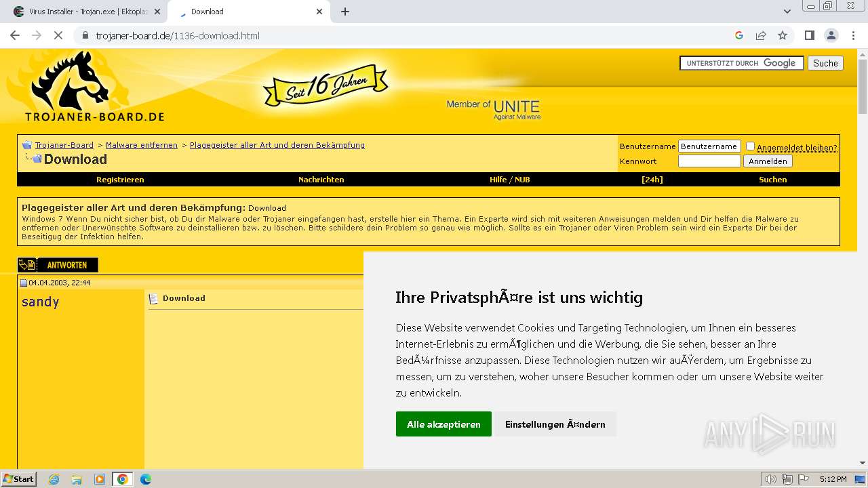Go back to the previous page
The height and width of the screenshot is (488, 868).
[x=15, y=35]
